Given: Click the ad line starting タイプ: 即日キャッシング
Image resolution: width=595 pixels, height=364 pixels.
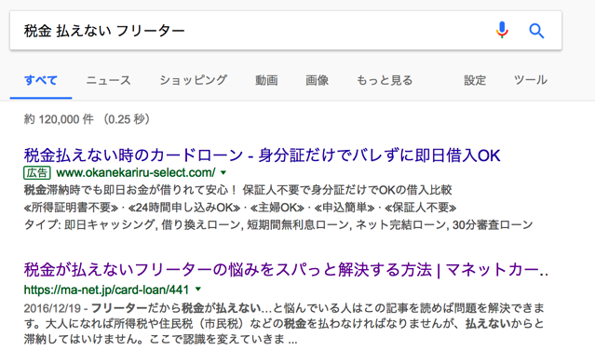Looking at the screenshot, I should (x=278, y=224).
